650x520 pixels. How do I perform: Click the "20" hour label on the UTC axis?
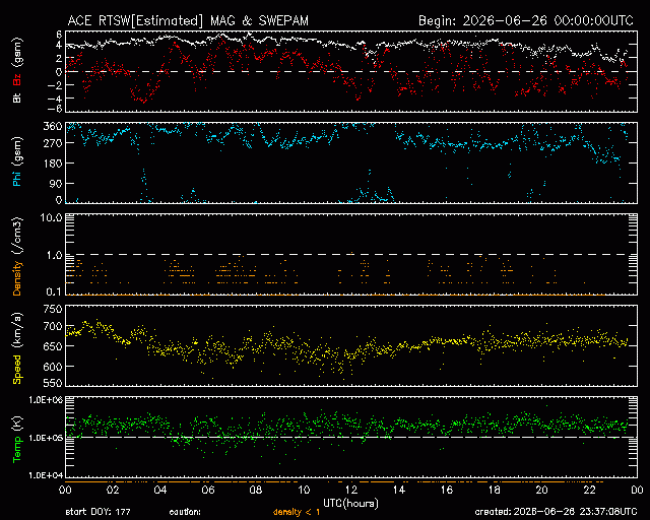pyautogui.click(x=542, y=490)
